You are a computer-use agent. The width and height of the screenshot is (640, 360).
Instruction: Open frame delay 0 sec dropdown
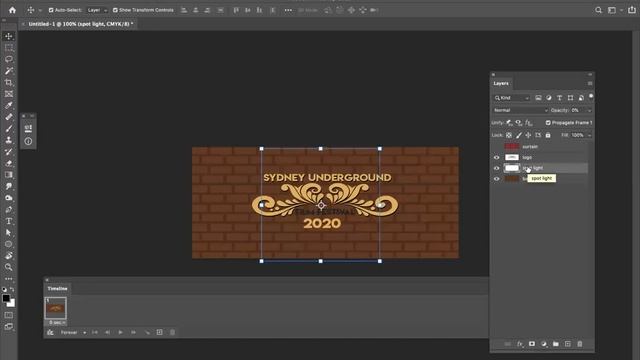[x=57, y=322]
